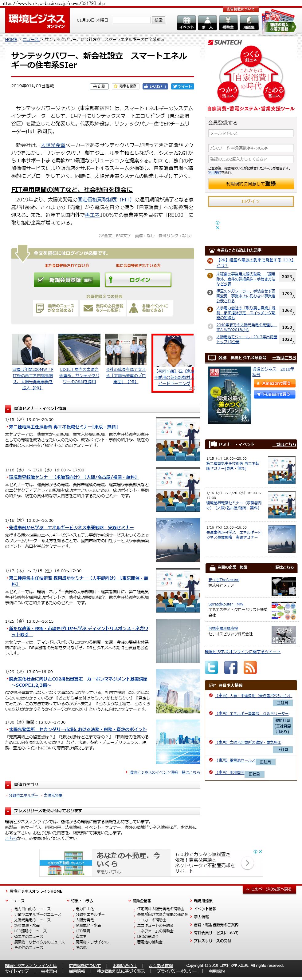Open the 用語集 book icon in header
Viewport: 302px width, 980px height.
coord(249,23)
